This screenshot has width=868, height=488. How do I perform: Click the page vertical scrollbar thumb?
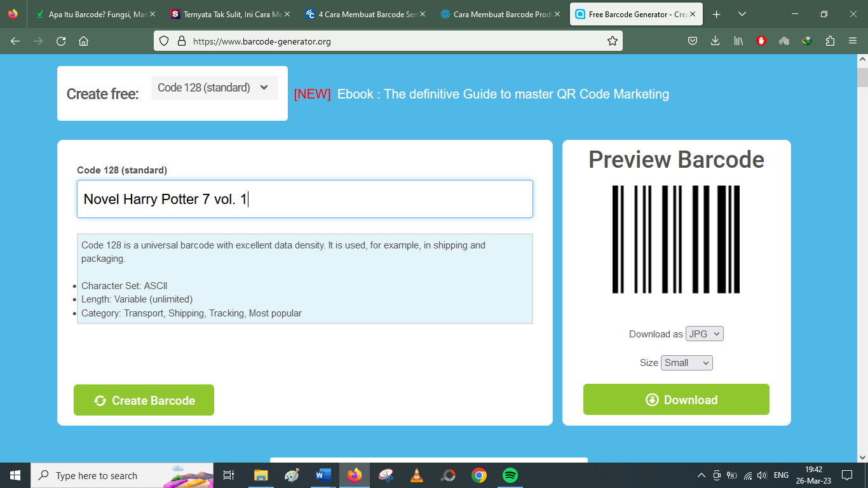pos(862,77)
